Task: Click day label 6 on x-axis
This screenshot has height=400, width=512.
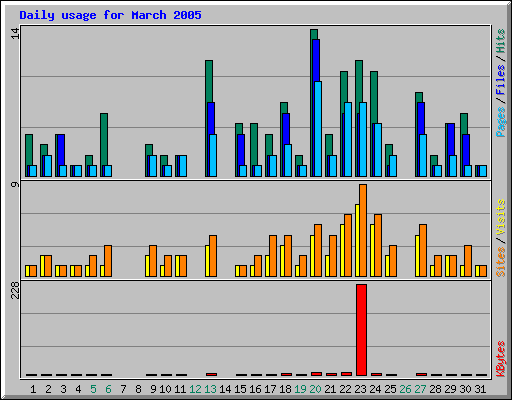Action: [x=108, y=389]
